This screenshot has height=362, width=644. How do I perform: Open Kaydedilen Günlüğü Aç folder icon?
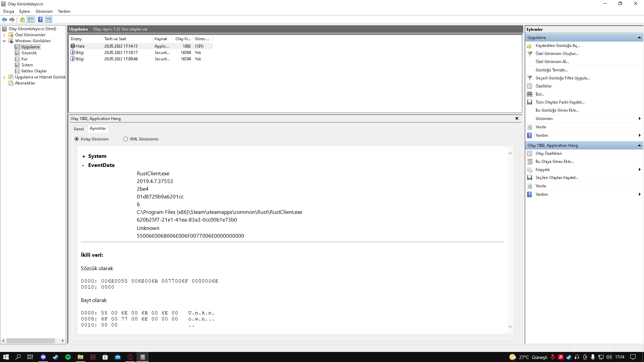[x=530, y=46]
